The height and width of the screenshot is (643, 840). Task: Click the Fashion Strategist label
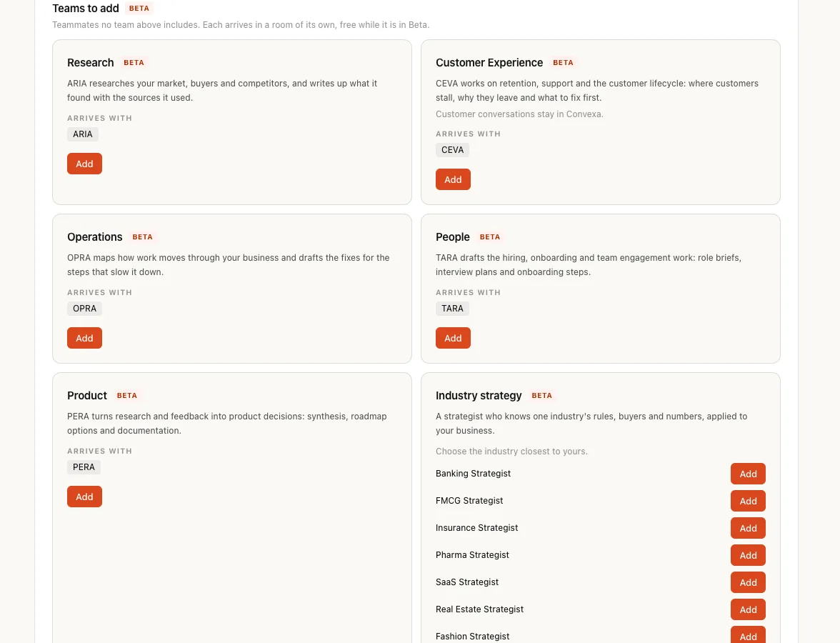pos(473,637)
